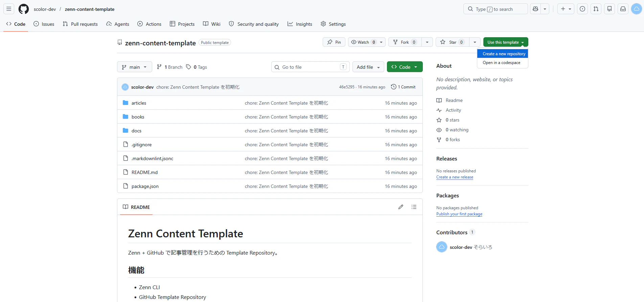
Task: Open the Readme link in About
Action: (450, 100)
